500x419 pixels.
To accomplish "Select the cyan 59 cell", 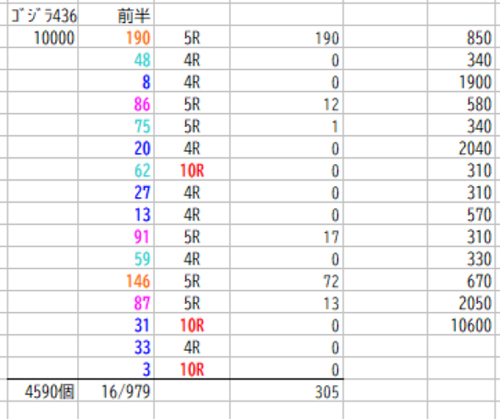I will (116, 258).
